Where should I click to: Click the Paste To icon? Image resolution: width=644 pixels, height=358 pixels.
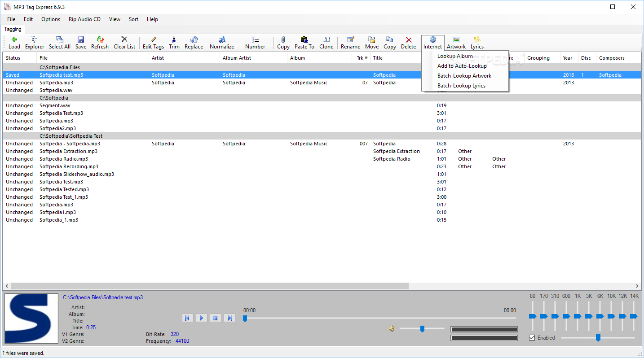304,43
